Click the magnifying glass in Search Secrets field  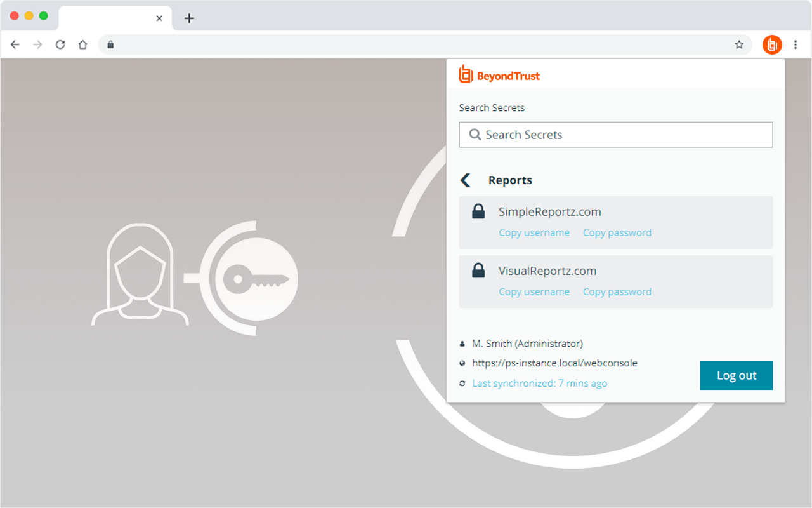pyautogui.click(x=475, y=135)
